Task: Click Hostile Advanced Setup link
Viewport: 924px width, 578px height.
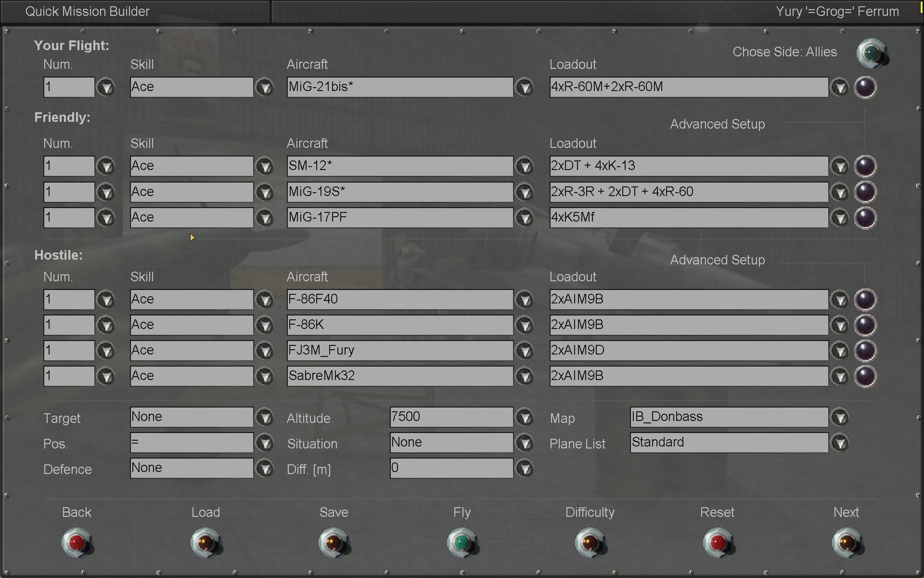Action: (x=717, y=260)
